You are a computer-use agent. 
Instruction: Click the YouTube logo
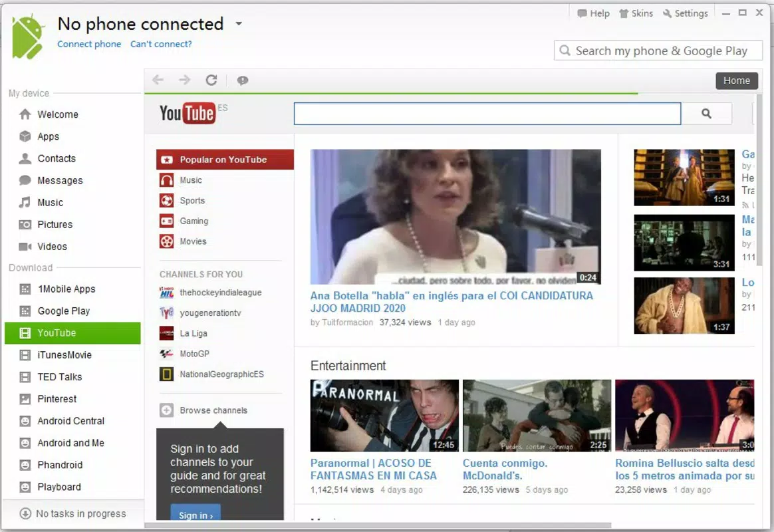pyautogui.click(x=188, y=113)
